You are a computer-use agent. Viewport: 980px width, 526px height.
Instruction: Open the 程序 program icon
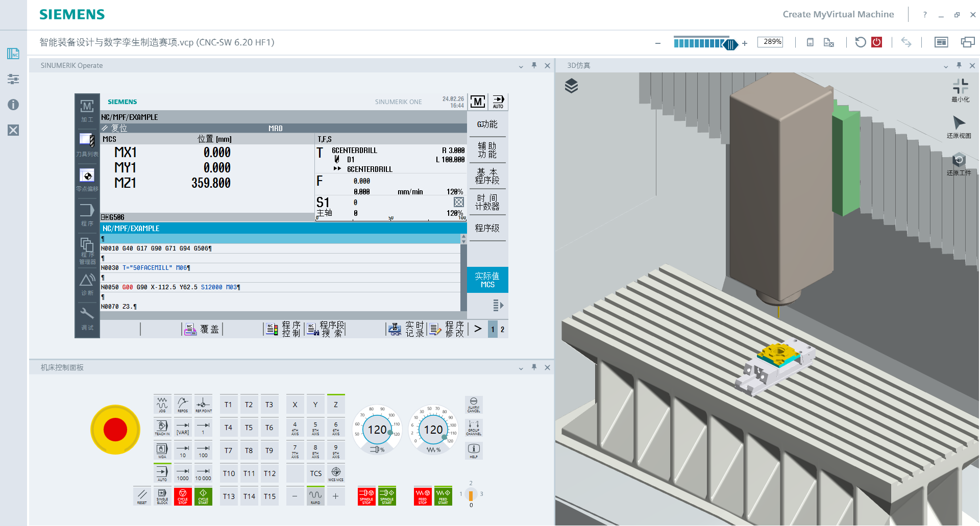pyautogui.click(x=87, y=214)
